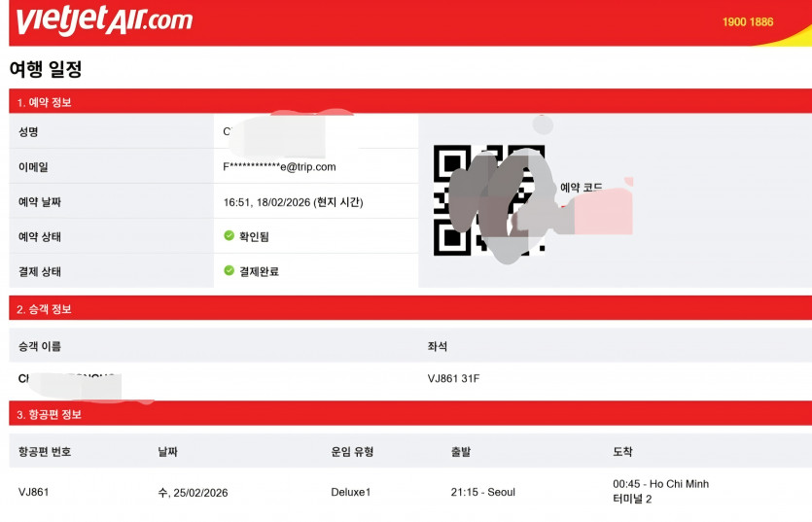Click the green check next to 결제완료
The width and height of the screenshot is (812, 522).
click(229, 270)
